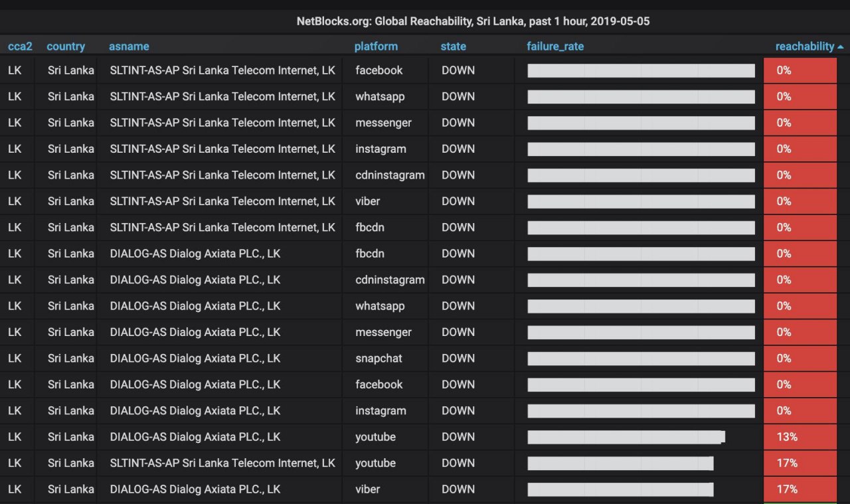Screen dimensions: 850x504
Task: Sort by the asname column header
Action: point(129,46)
